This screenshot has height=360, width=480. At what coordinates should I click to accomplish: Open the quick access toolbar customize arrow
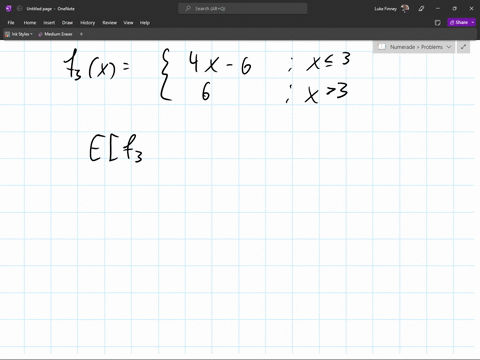pos(81,34)
